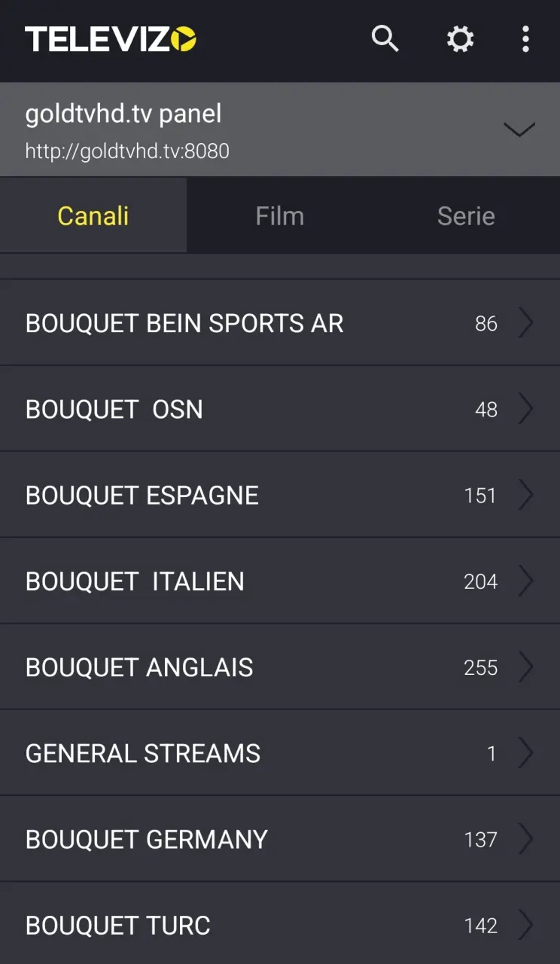Screen dimensions: 560x964
Task: Tap the arrow beside BOUQUET ITALIEN
Action: [x=525, y=581]
